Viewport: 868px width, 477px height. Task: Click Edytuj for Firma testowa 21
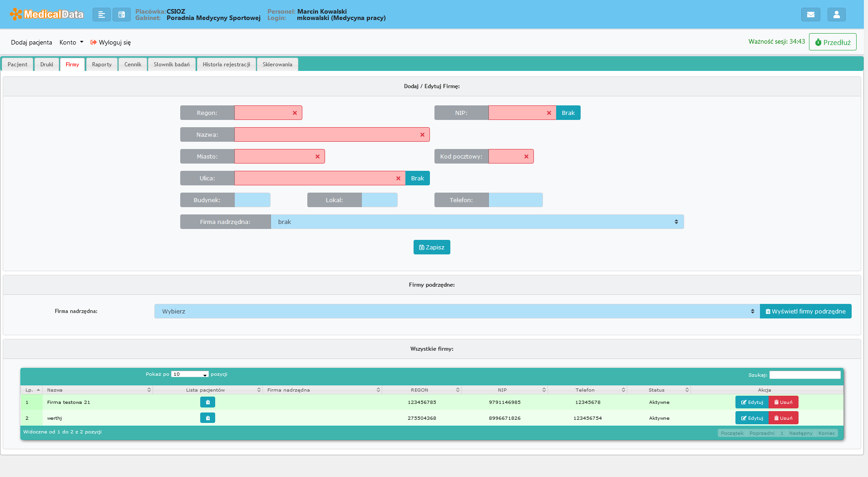752,402
